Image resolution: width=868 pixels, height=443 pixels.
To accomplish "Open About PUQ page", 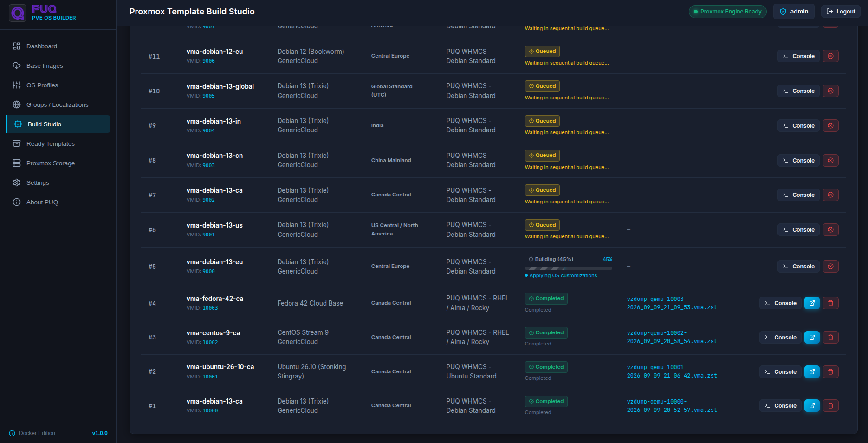I will (x=58, y=202).
